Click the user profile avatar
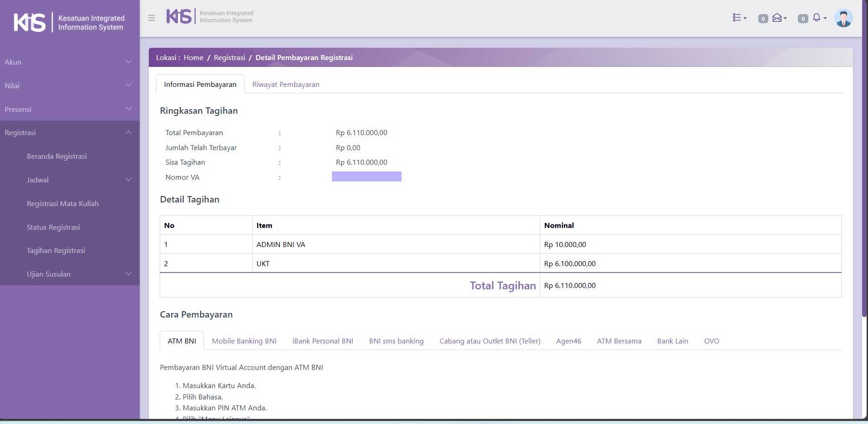The height and width of the screenshot is (424, 868). [x=843, y=18]
